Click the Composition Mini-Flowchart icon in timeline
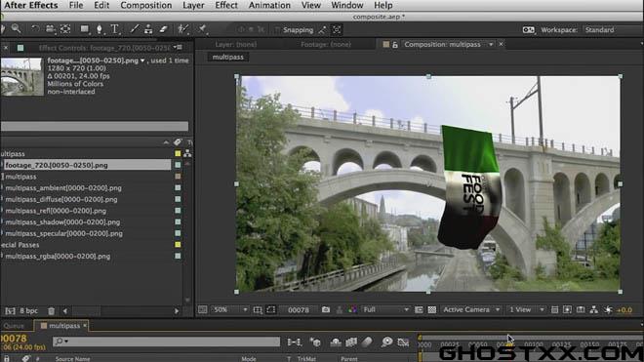Viewport: 644px width, 362px height. (294, 342)
